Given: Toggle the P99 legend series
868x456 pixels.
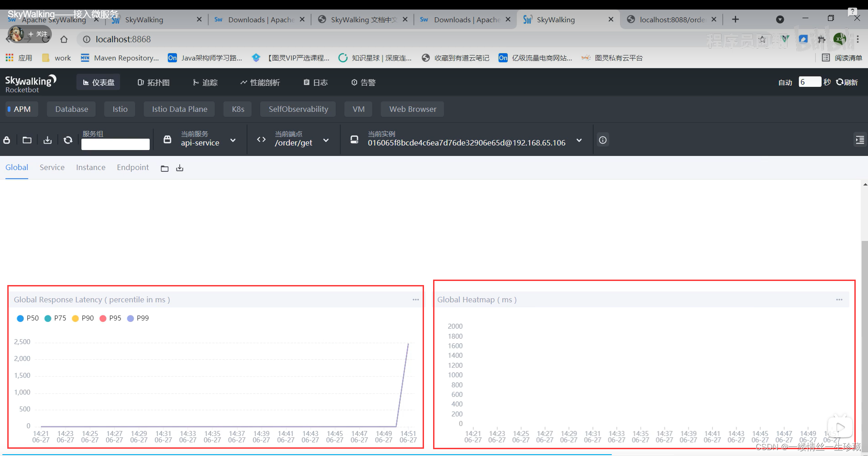Looking at the screenshot, I should [x=138, y=318].
